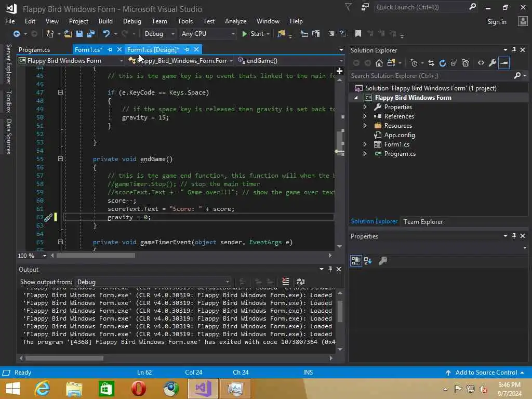Click the Open File folder icon
The image size is (532, 399).
click(x=68, y=34)
